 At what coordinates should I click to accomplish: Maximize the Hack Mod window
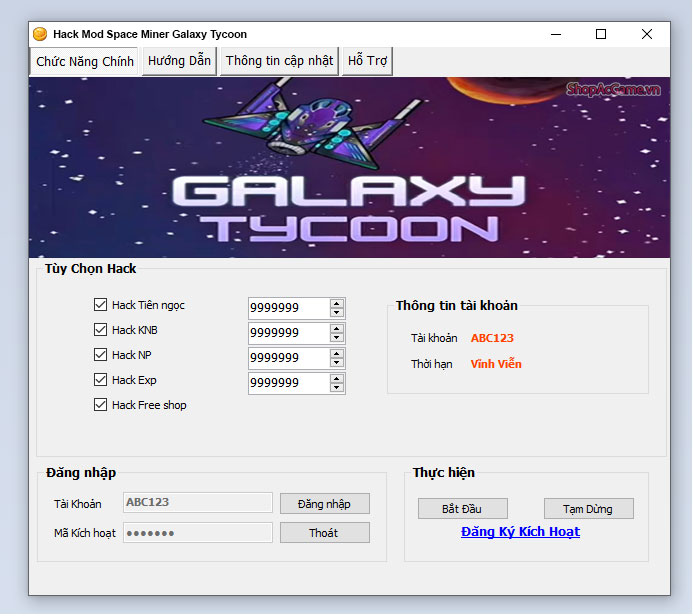pos(601,34)
